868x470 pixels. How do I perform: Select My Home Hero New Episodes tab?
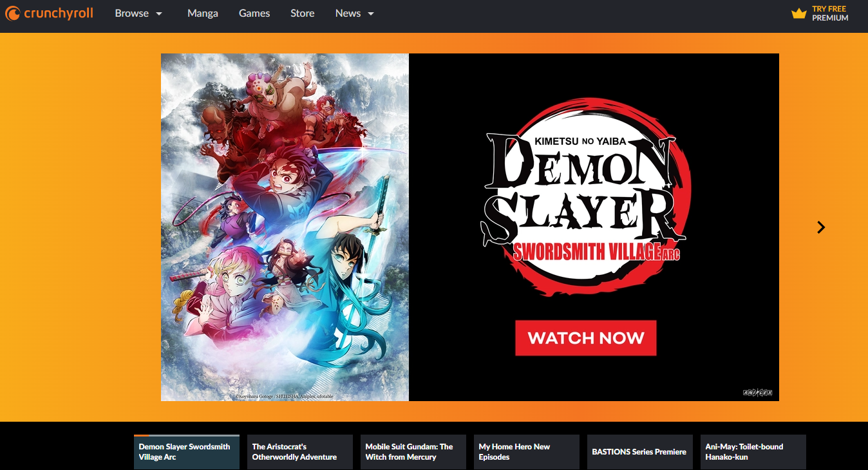point(527,452)
